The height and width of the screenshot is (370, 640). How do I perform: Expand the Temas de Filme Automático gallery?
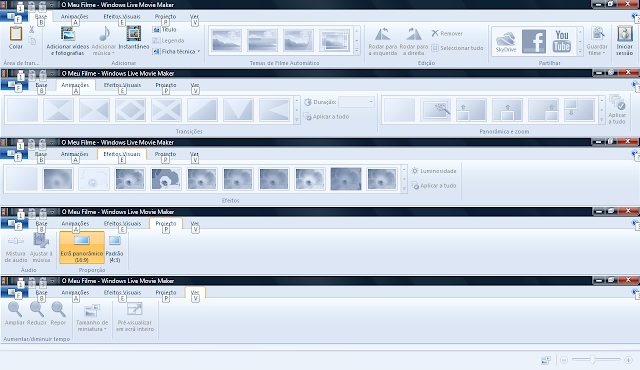click(357, 51)
